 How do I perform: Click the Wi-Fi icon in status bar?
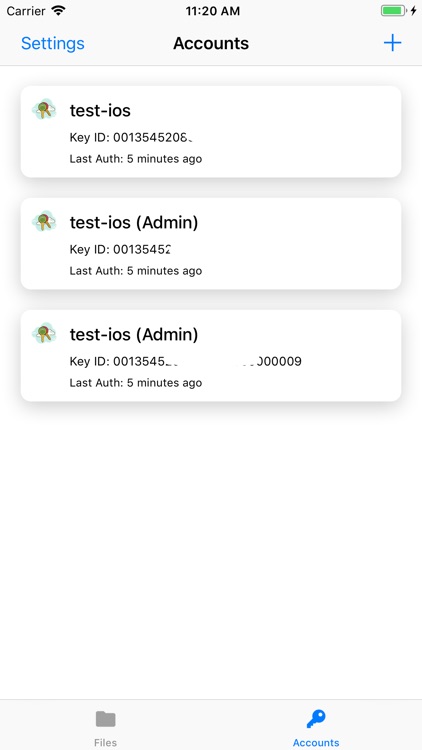[x=58, y=11]
